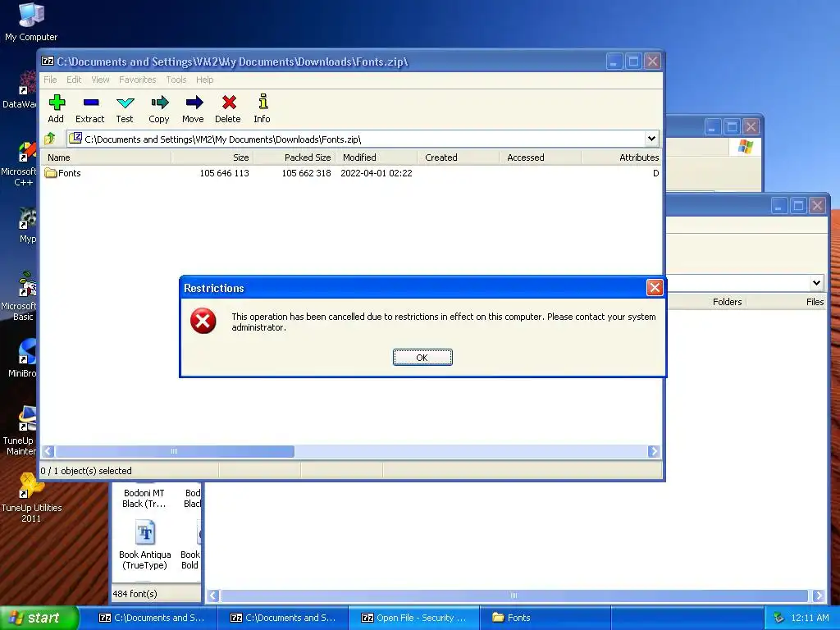Screen dimensions: 840x630
Task: Go up one folder level icon
Action: [50, 139]
